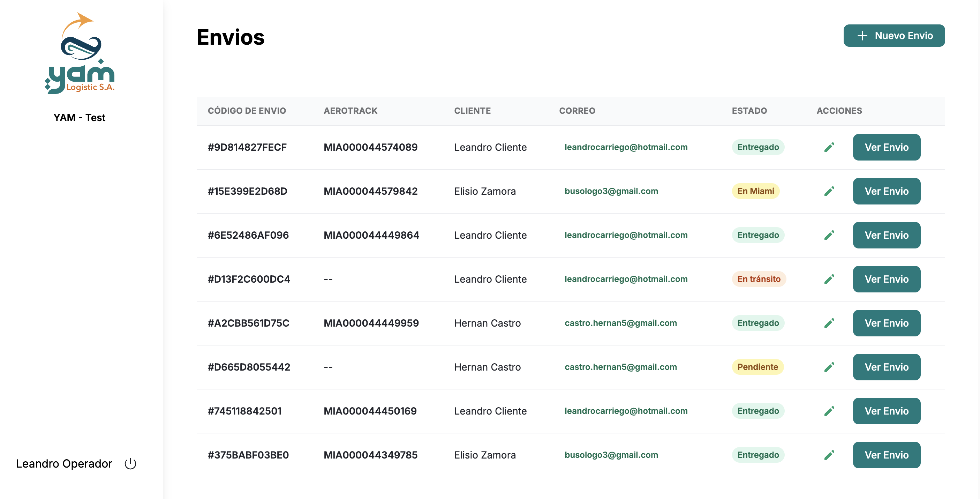Edit the Elisio Zamora shipment #15E399E2D68D
Screen dimensions: 980x499
[829, 191]
